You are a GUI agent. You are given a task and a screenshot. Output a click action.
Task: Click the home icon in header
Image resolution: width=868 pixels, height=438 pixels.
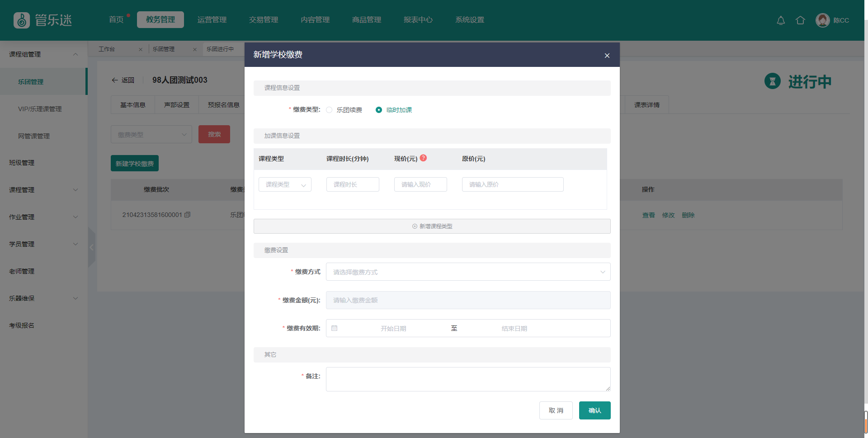800,20
